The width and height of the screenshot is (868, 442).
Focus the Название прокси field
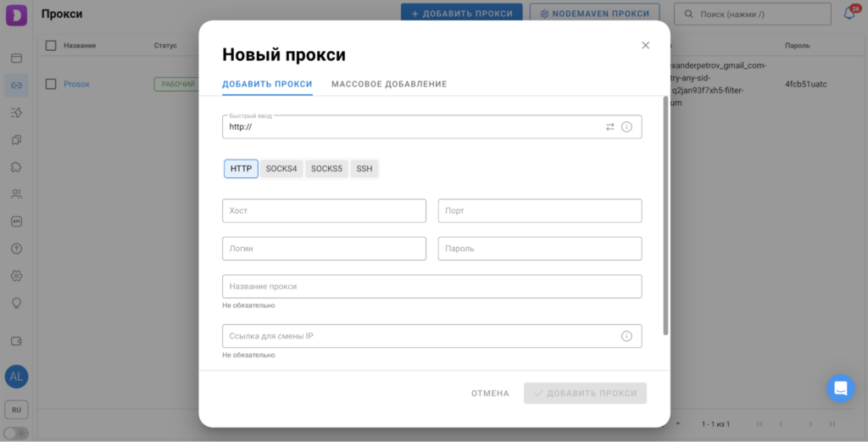click(432, 287)
